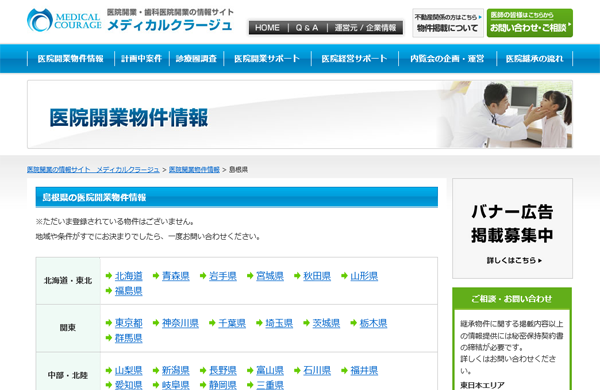Select 医院経営サポート in the navigation bar
The image size is (600, 390).
355,59
